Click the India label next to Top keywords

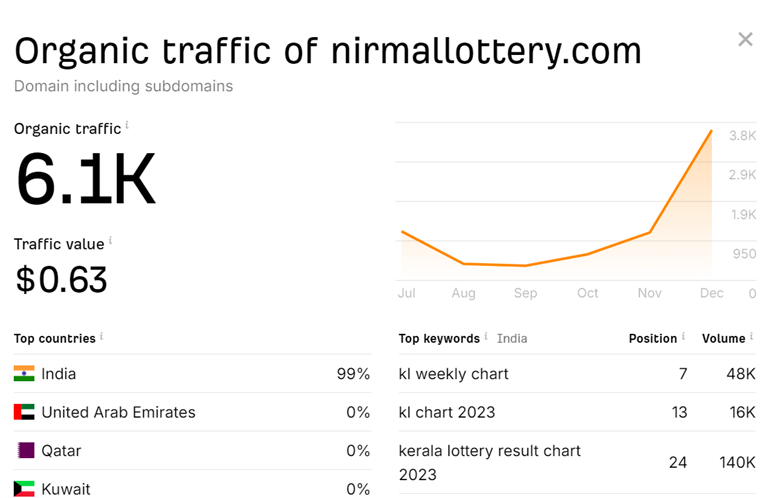tap(512, 338)
